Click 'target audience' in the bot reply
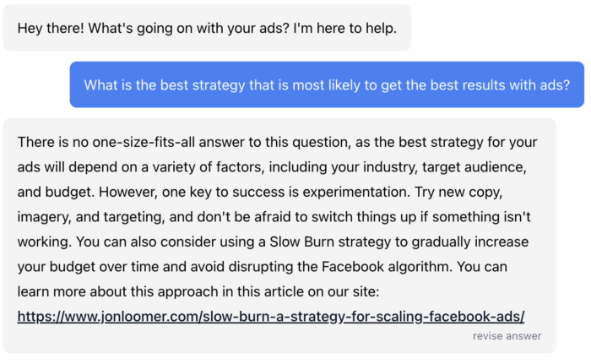Viewport: 591px width, 364px height. point(474,166)
